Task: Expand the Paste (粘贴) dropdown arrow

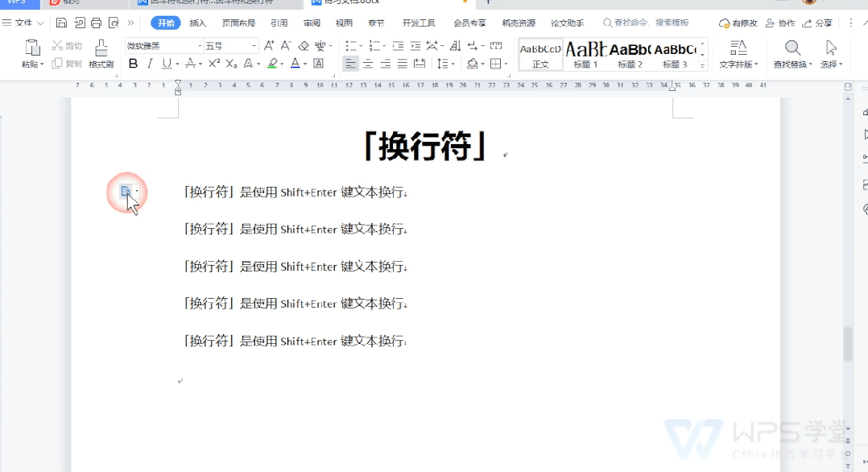Action: pos(42,64)
